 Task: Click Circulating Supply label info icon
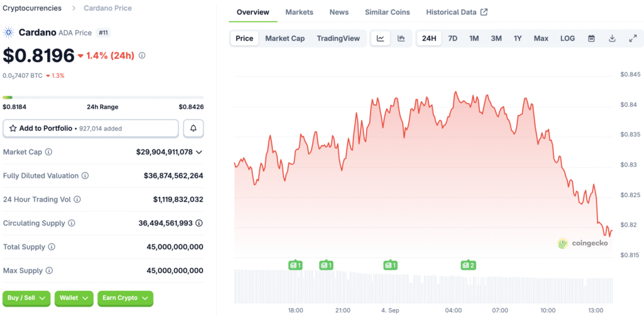tap(72, 223)
